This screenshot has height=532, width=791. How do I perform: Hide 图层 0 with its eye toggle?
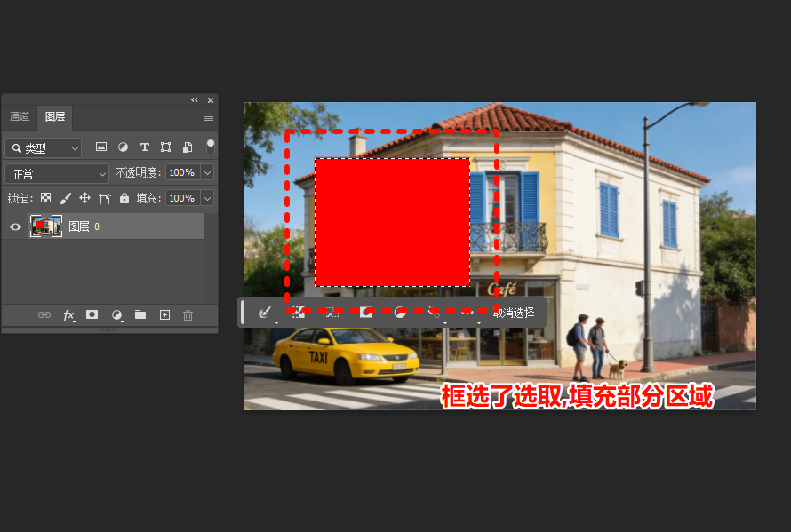13,226
